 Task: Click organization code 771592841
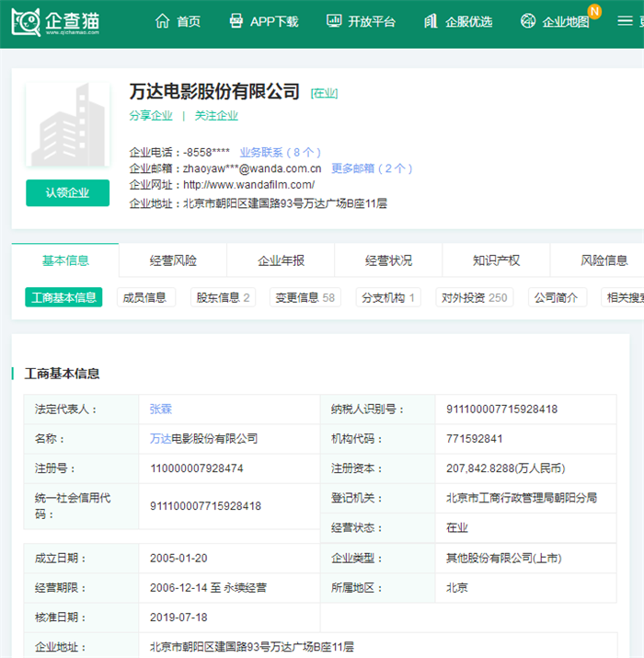pyautogui.click(x=474, y=439)
